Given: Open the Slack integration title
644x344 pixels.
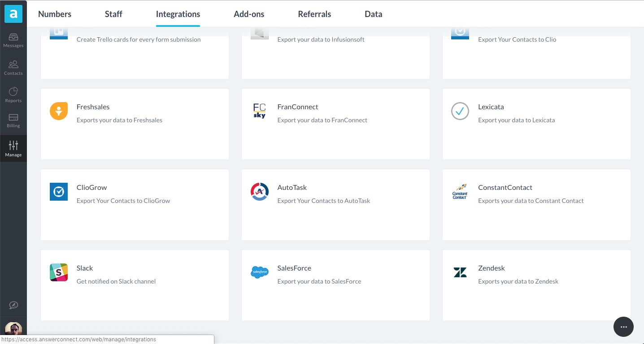Looking at the screenshot, I should (85, 268).
